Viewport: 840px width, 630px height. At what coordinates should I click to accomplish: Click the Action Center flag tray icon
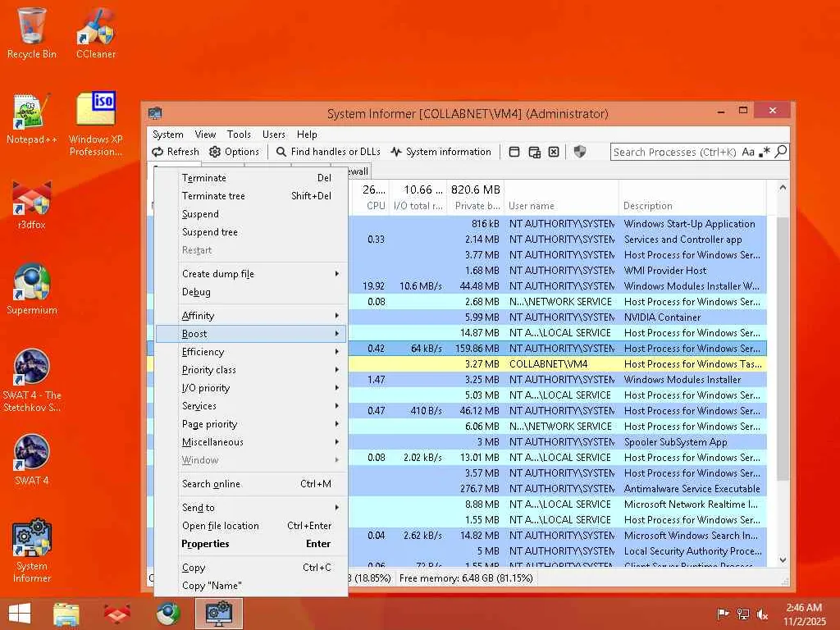tap(723, 614)
